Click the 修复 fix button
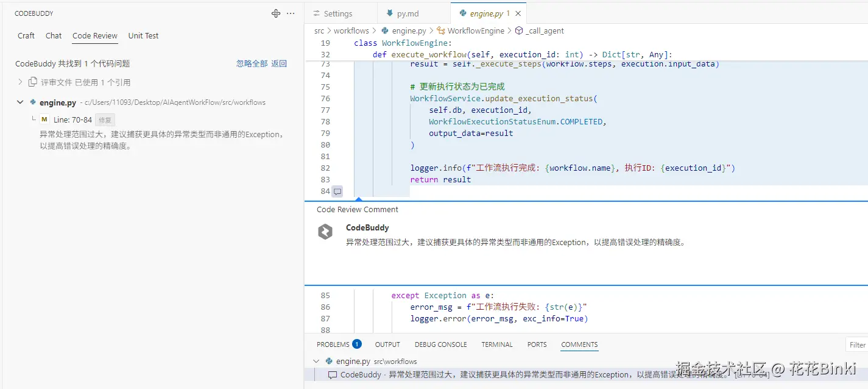Viewport: 868px width, 389px height. pos(105,120)
